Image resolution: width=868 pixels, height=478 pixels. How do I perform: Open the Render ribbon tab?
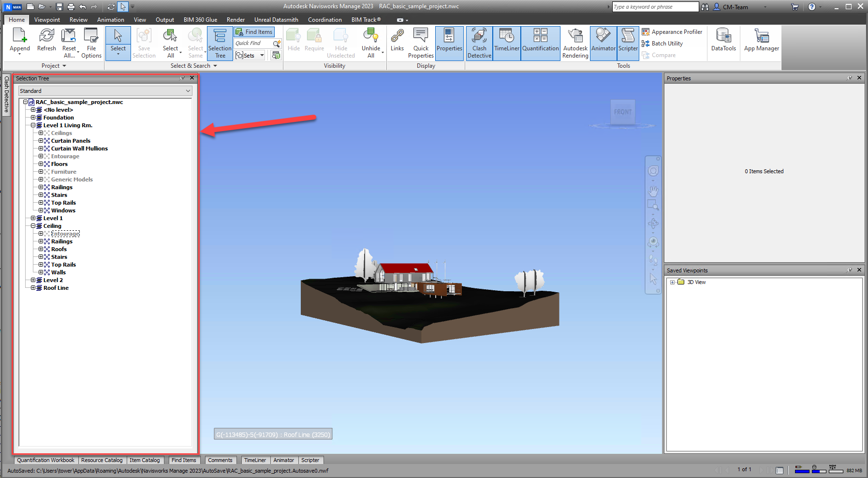tap(235, 20)
